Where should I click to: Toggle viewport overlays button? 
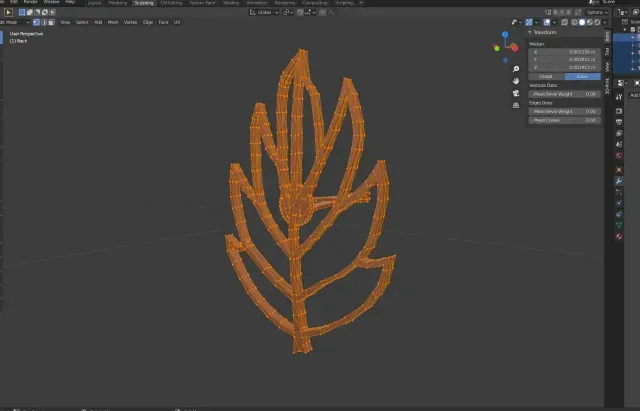click(x=547, y=22)
